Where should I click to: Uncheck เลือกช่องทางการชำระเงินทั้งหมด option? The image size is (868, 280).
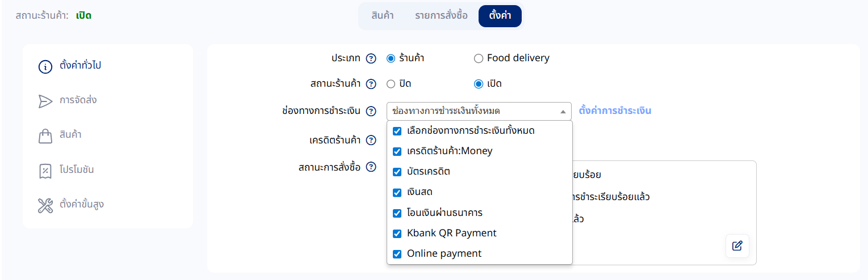[397, 131]
